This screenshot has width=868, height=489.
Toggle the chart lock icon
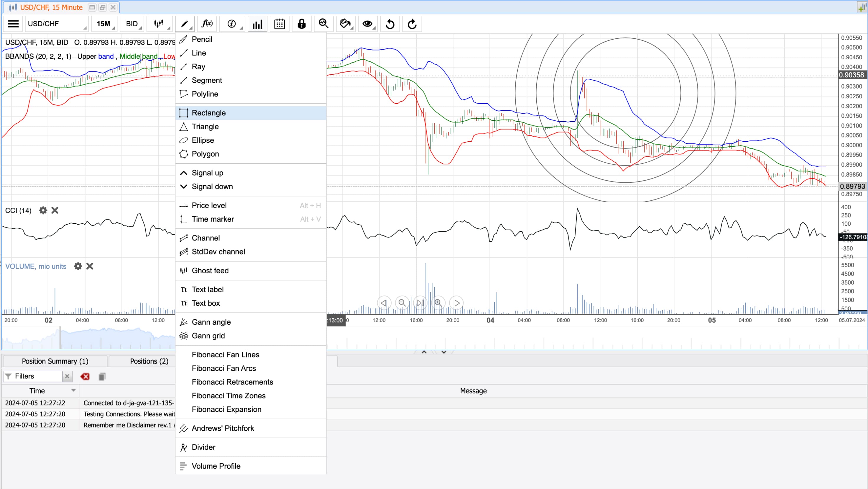pos(301,24)
